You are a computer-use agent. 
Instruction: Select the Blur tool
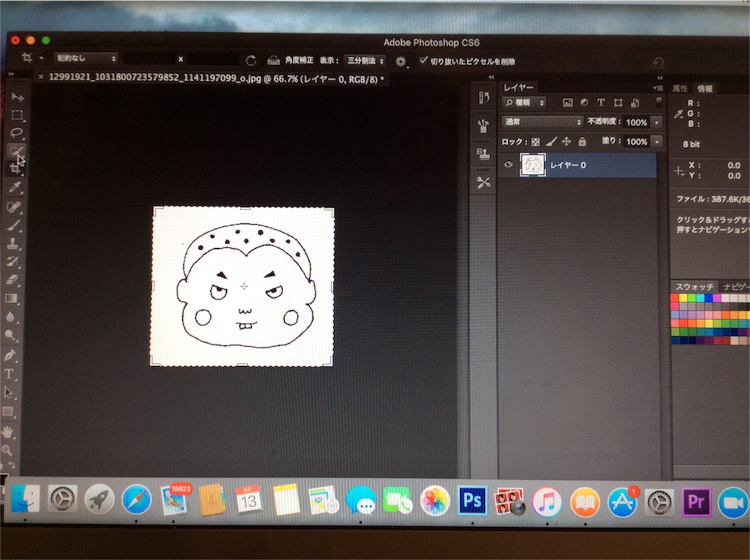click(x=11, y=317)
